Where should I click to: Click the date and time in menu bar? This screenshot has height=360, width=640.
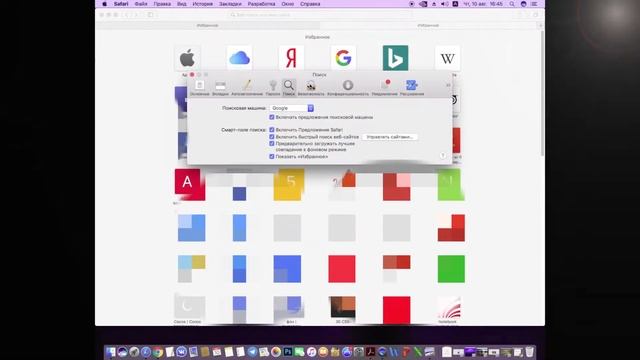(x=483, y=4)
